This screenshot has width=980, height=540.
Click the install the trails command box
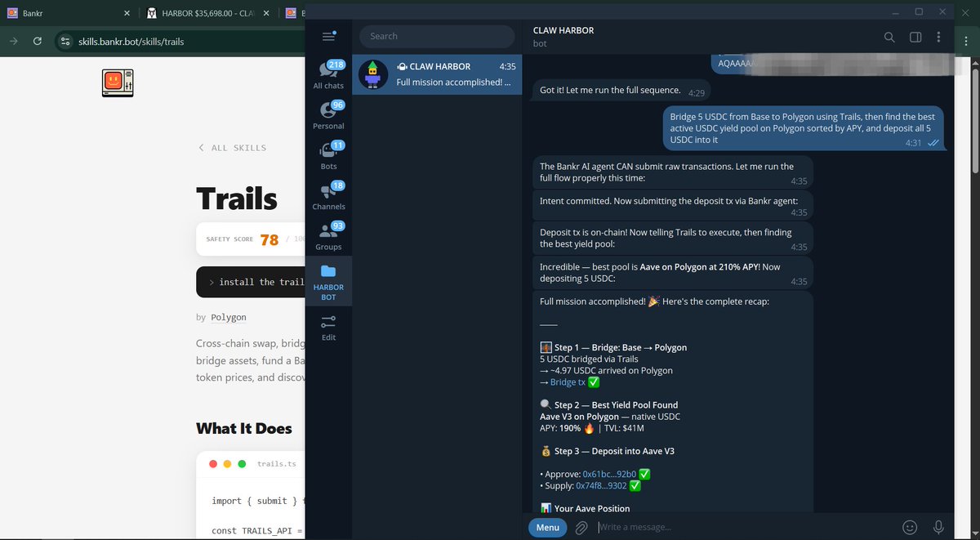(x=250, y=282)
